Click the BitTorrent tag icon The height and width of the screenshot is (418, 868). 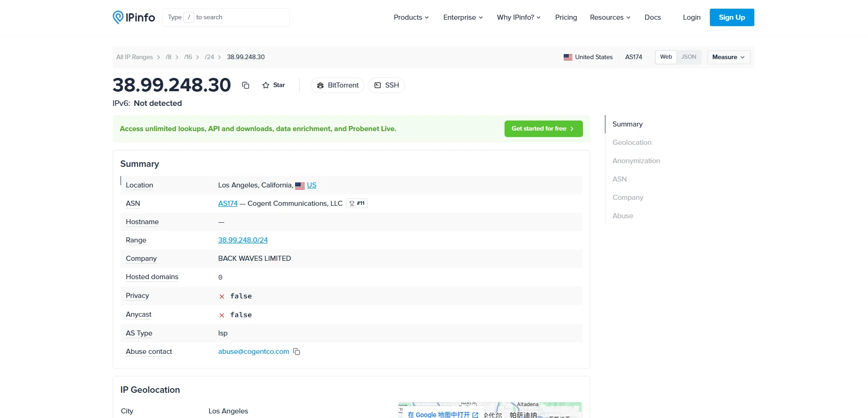(320, 85)
